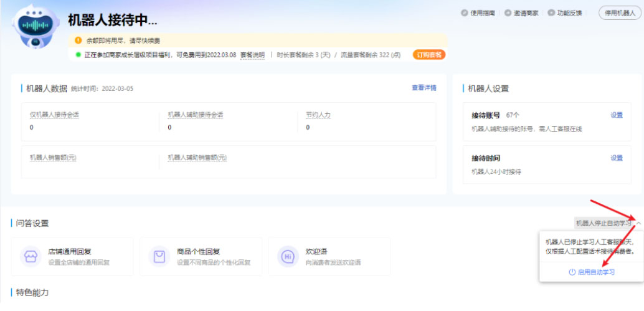Screen dimensions: 644x311
Task: Open 查看详情 for robot data
Action: click(x=424, y=87)
